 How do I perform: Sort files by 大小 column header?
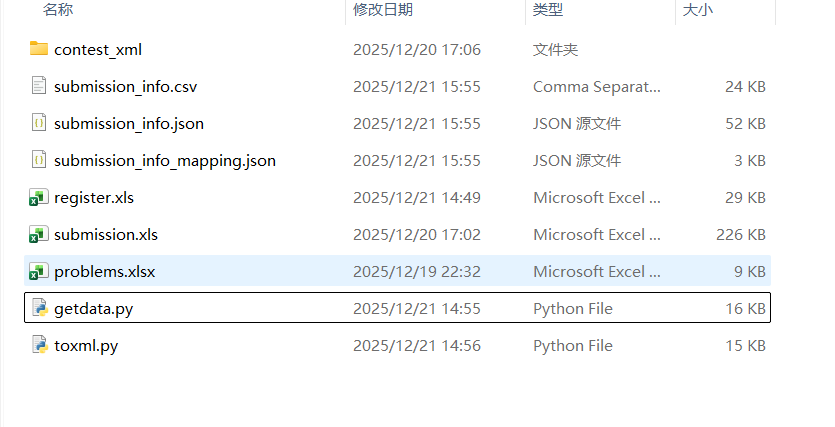[x=697, y=10]
